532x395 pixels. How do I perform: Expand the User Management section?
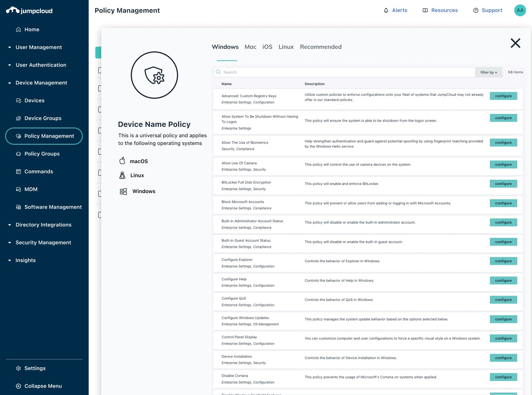tap(10, 47)
